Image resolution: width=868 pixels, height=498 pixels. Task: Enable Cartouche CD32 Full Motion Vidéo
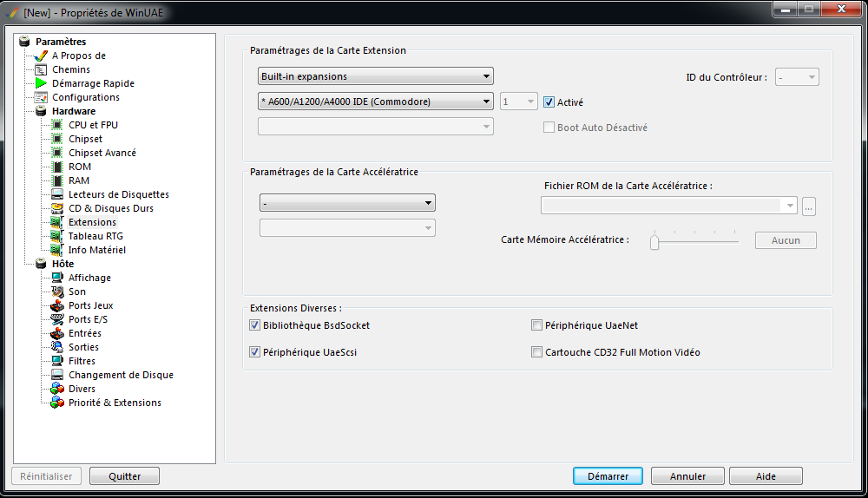tap(536, 352)
